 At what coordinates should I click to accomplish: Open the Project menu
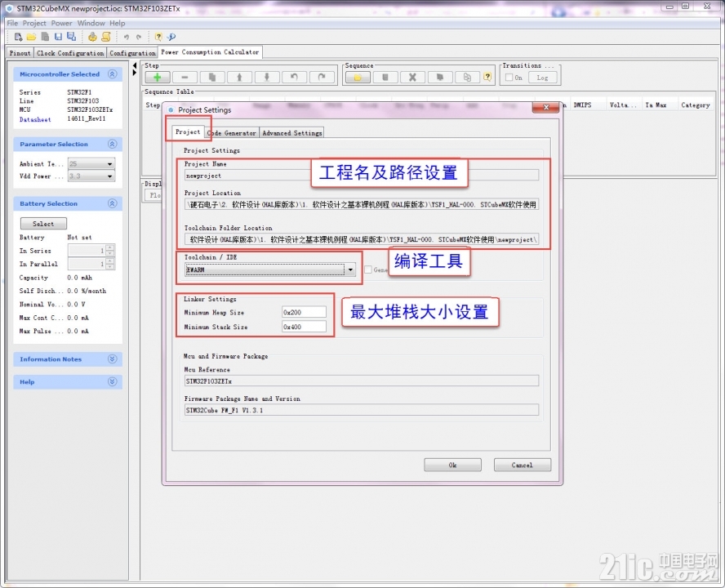coord(34,23)
